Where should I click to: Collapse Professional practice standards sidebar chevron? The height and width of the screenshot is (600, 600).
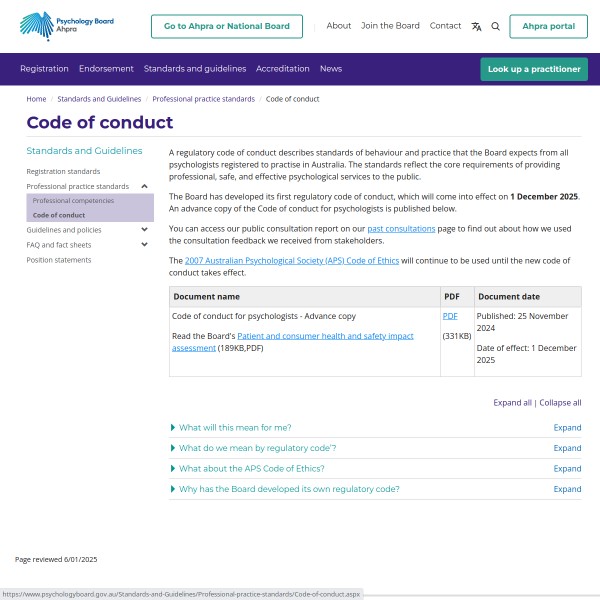pyautogui.click(x=145, y=186)
